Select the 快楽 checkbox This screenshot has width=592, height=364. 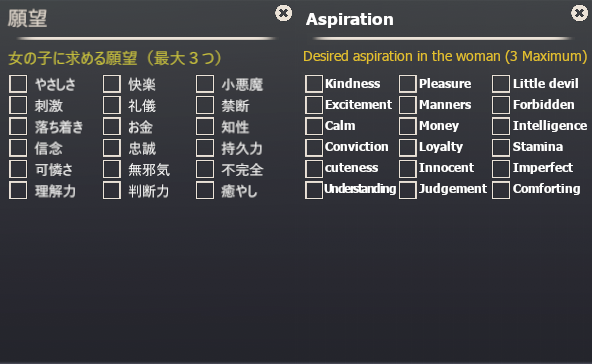[x=112, y=84]
